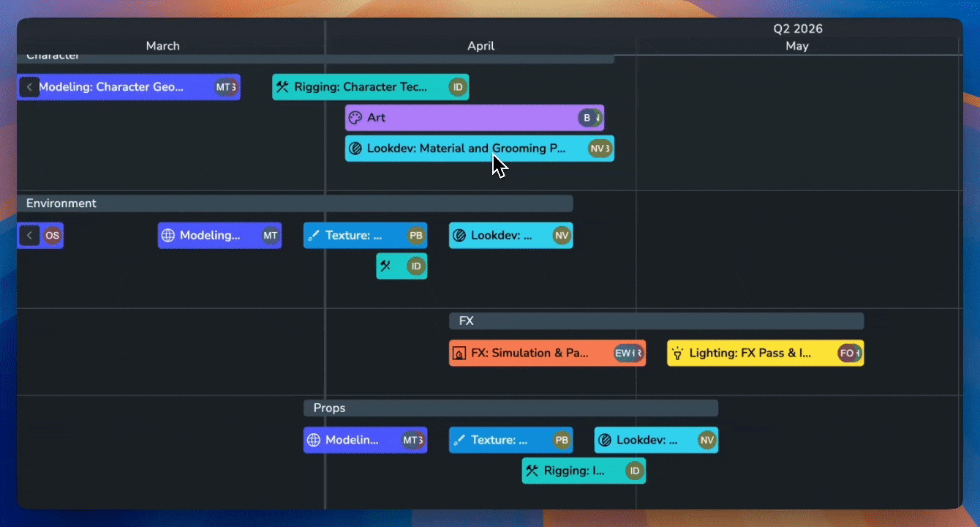This screenshot has width=980, height=527.
Task: Click the brush icon on the Props Texture task
Action: [460, 440]
